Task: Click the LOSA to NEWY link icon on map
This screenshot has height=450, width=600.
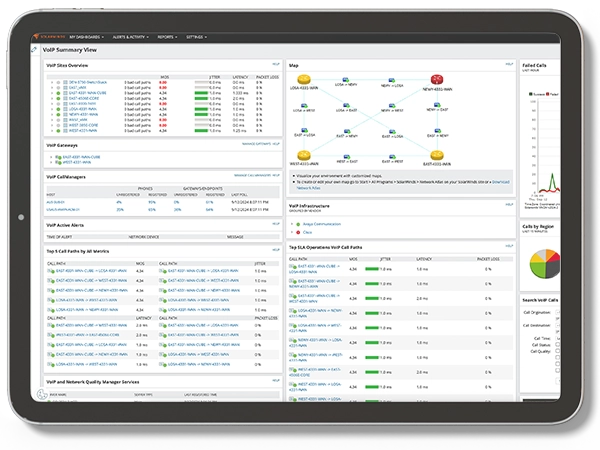Action: click(346, 80)
